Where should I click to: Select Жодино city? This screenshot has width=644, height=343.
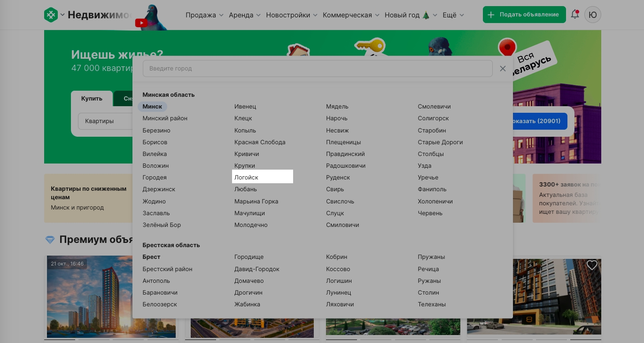(x=154, y=202)
